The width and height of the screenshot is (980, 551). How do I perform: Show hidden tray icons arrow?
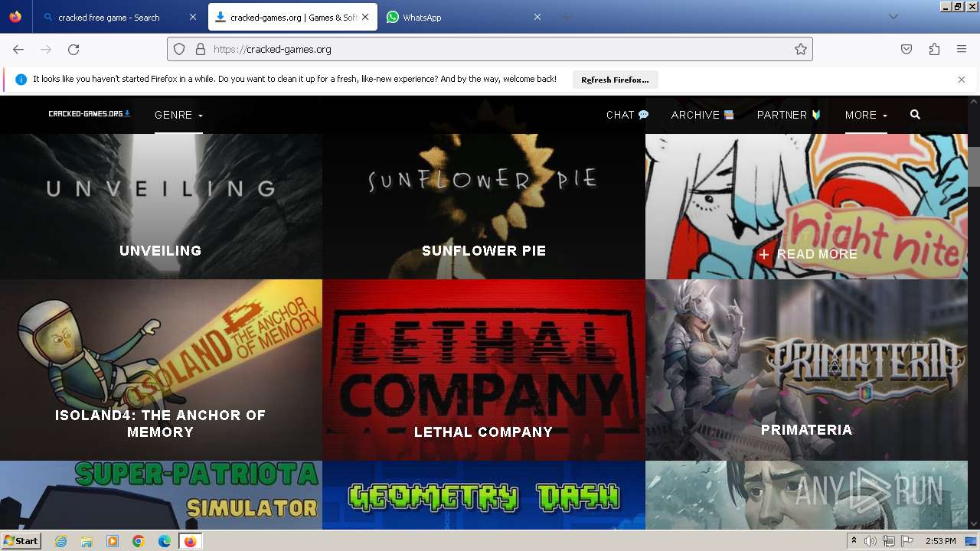(854, 541)
